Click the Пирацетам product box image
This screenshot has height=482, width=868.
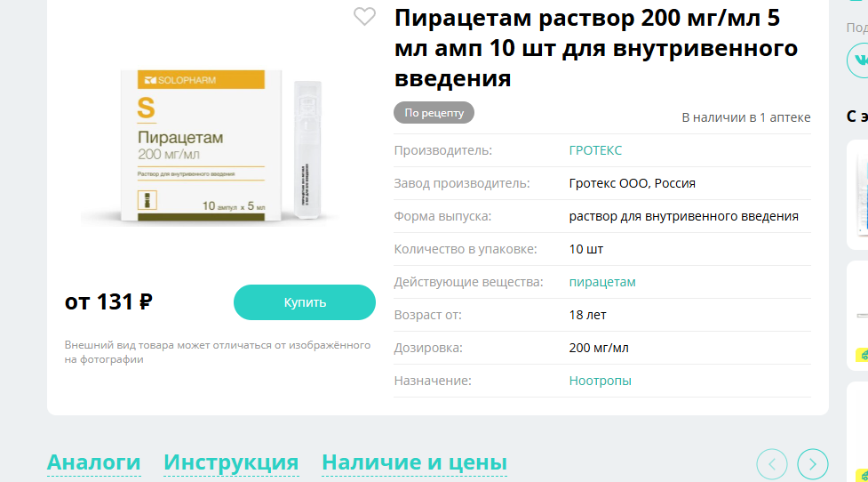tap(201, 146)
